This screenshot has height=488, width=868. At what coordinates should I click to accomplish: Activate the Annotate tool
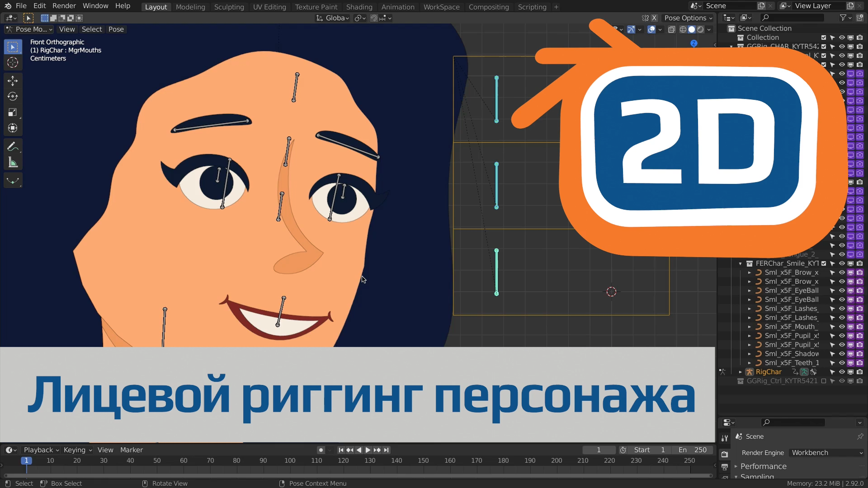click(13, 146)
